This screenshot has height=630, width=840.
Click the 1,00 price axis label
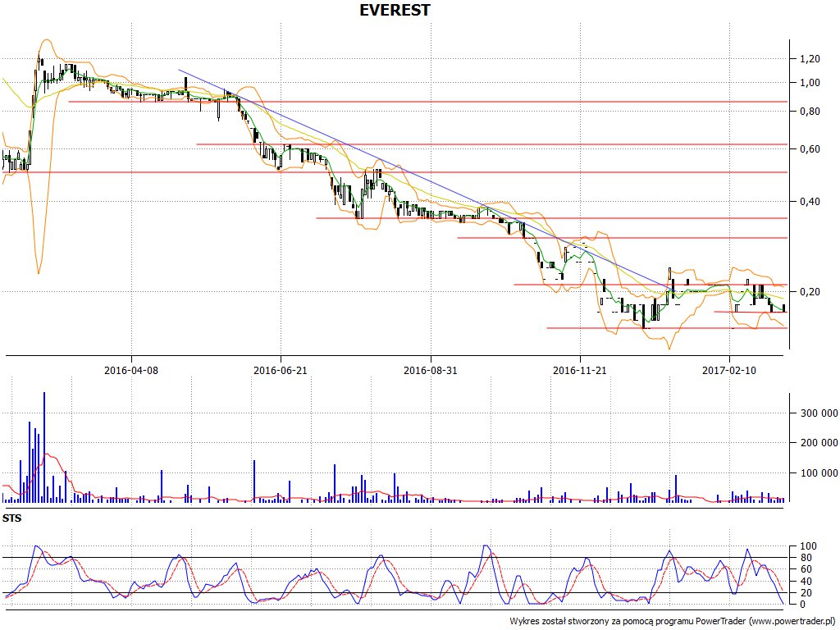click(810, 83)
